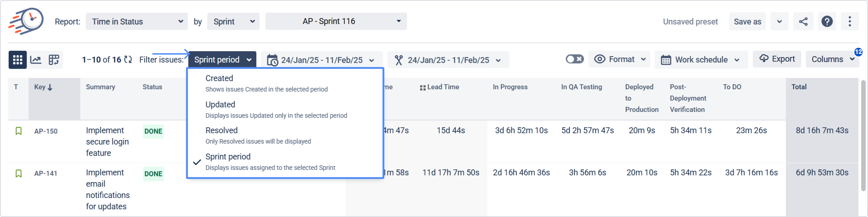Screen dimensions: 868x217
Task: Open the Sprint grouping dropdown
Action: 233,22
